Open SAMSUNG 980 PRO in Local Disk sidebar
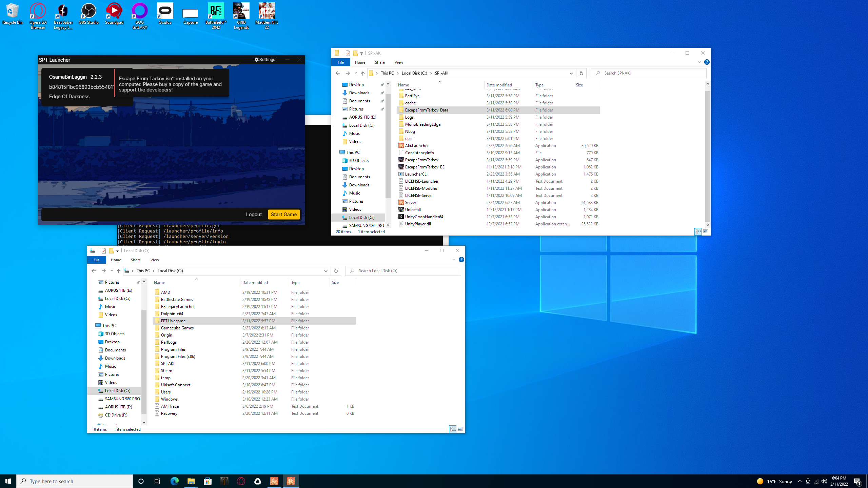 pyautogui.click(x=122, y=399)
